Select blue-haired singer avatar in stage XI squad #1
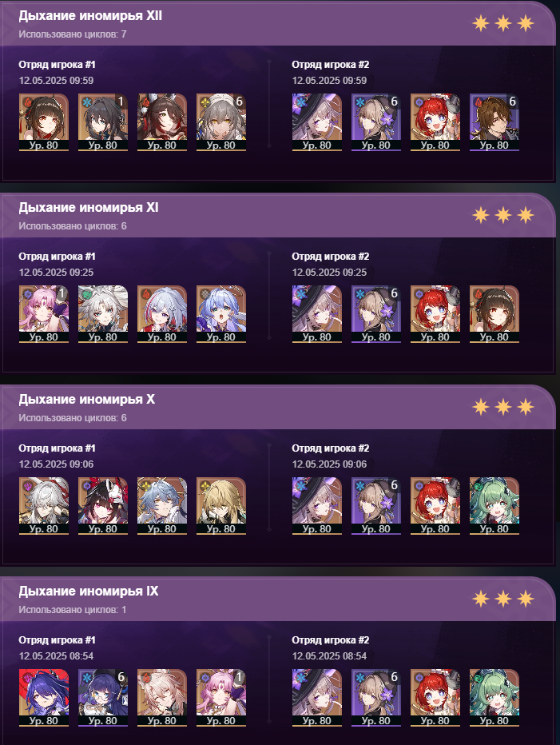Image resolution: width=560 pixels, height=745 pixels. pos(220,314)
